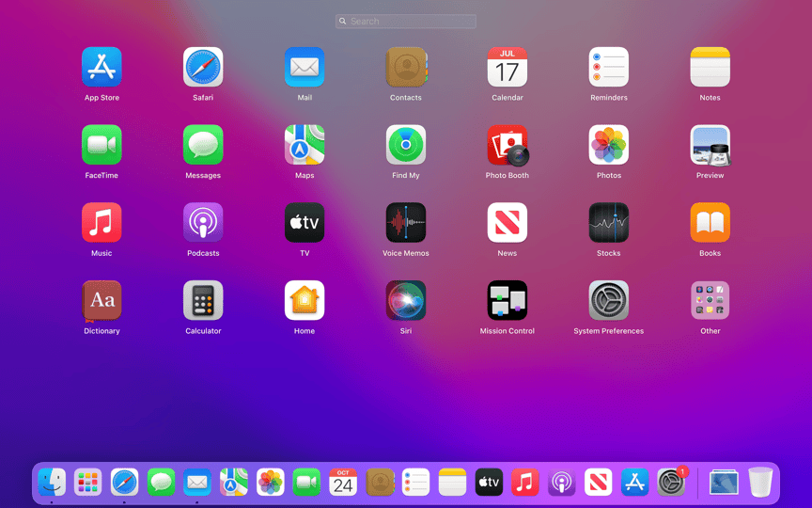Expand the Other apps folder
The height and width of the screenshot is (508, 812).
pos(710,301)
